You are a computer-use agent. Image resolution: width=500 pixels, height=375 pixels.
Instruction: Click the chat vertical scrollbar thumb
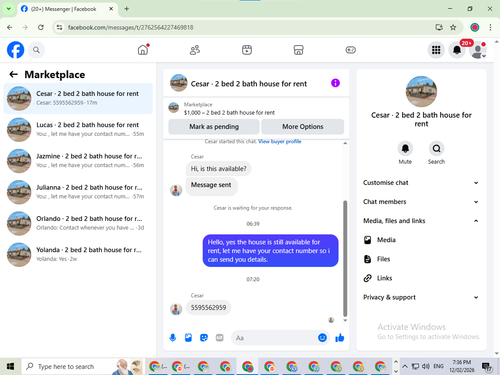345,258
